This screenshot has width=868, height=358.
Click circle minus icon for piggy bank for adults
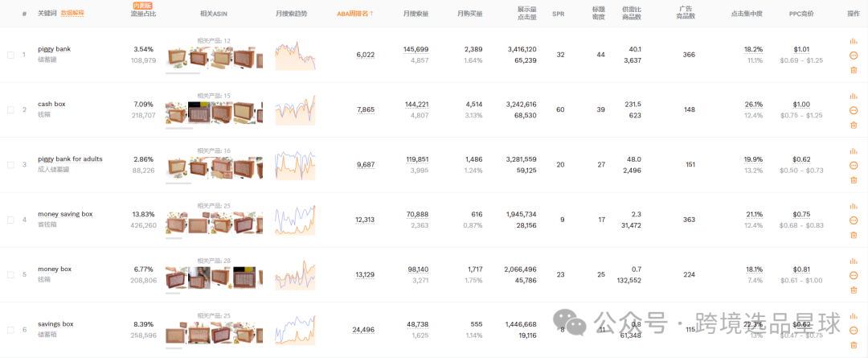click(854, 166)
